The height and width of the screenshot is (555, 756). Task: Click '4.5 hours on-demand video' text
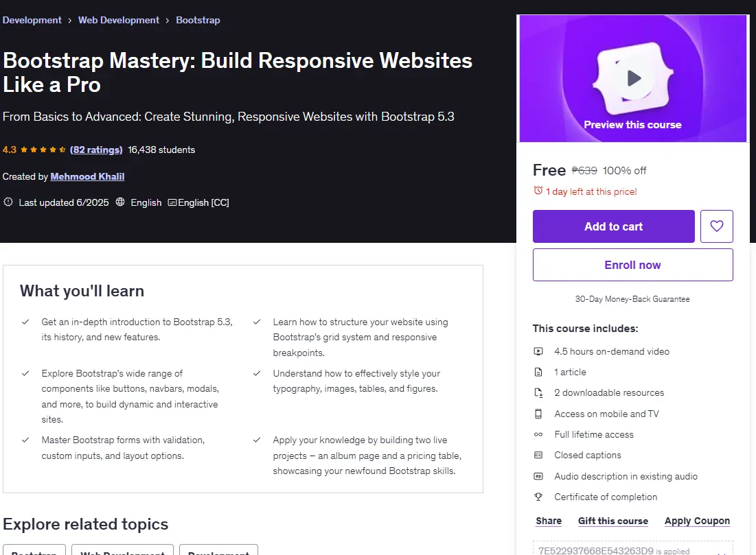[612, 351]
